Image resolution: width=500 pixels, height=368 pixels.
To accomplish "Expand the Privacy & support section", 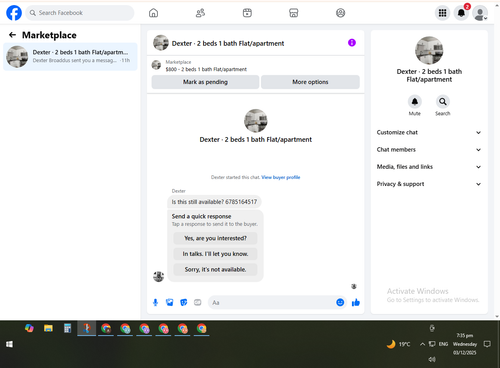I will 429,184.
